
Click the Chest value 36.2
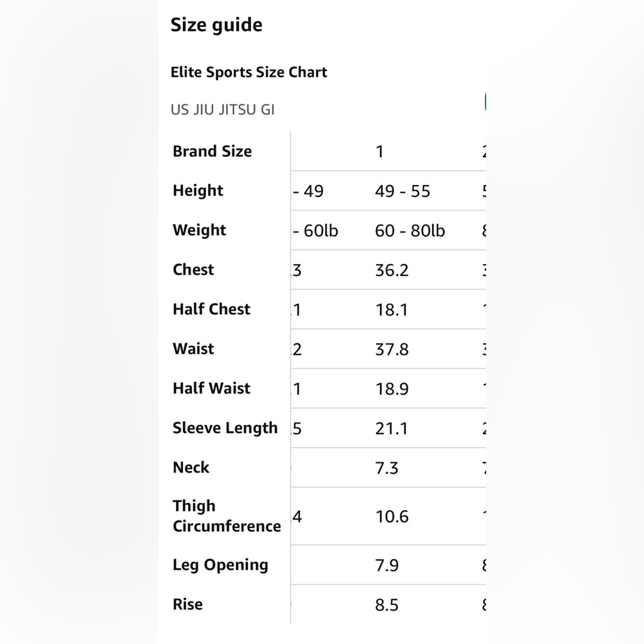(x=392, y=270)
